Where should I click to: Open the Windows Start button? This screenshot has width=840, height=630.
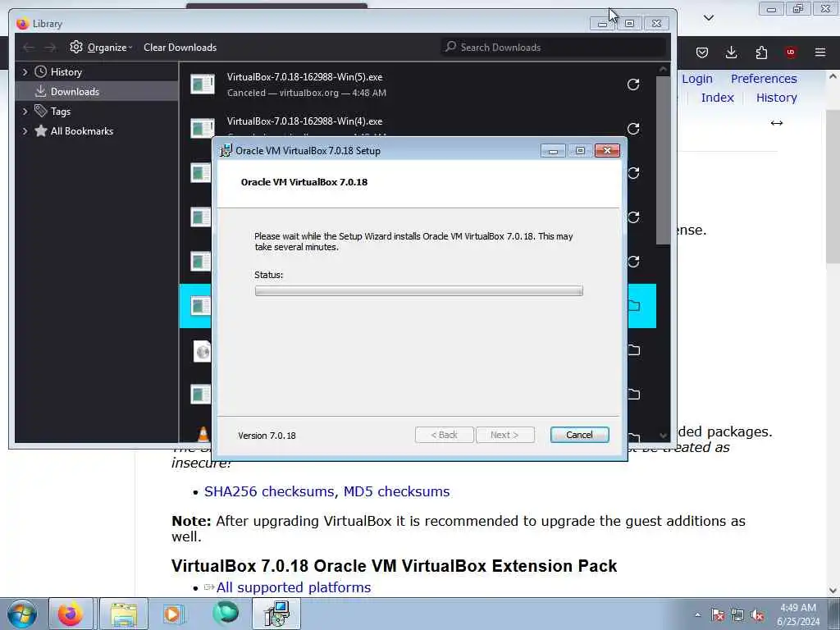[x=22, y=614]
